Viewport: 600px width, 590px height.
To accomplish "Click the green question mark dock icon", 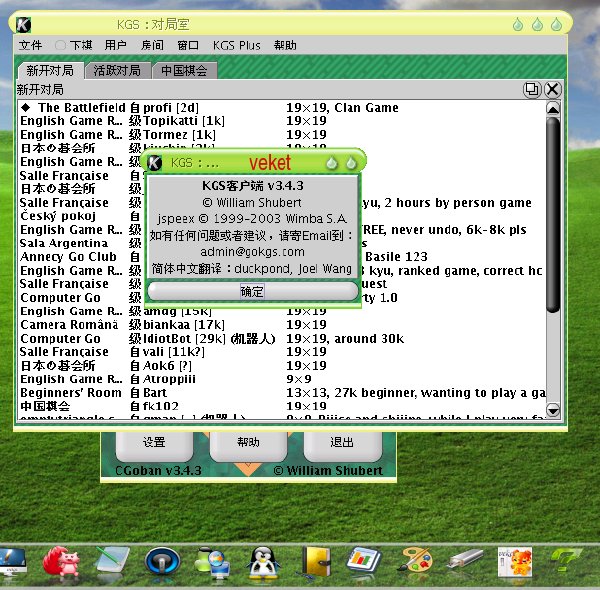I will [566, 560].
